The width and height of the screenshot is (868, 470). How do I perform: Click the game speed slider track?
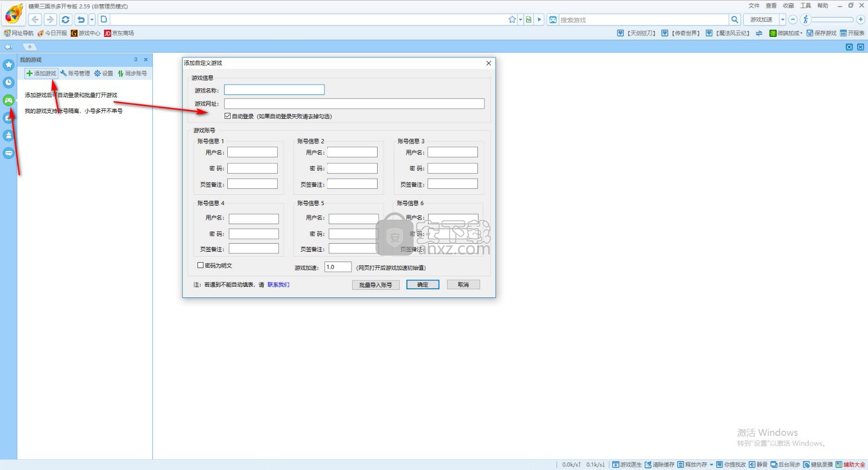833,20
